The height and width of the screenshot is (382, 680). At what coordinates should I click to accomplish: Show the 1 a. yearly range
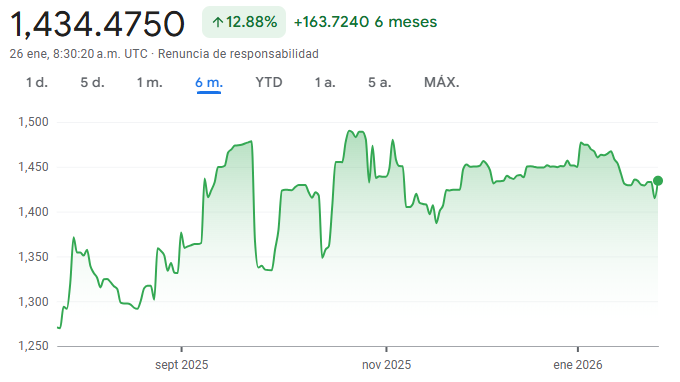click(x=325, y=82)
